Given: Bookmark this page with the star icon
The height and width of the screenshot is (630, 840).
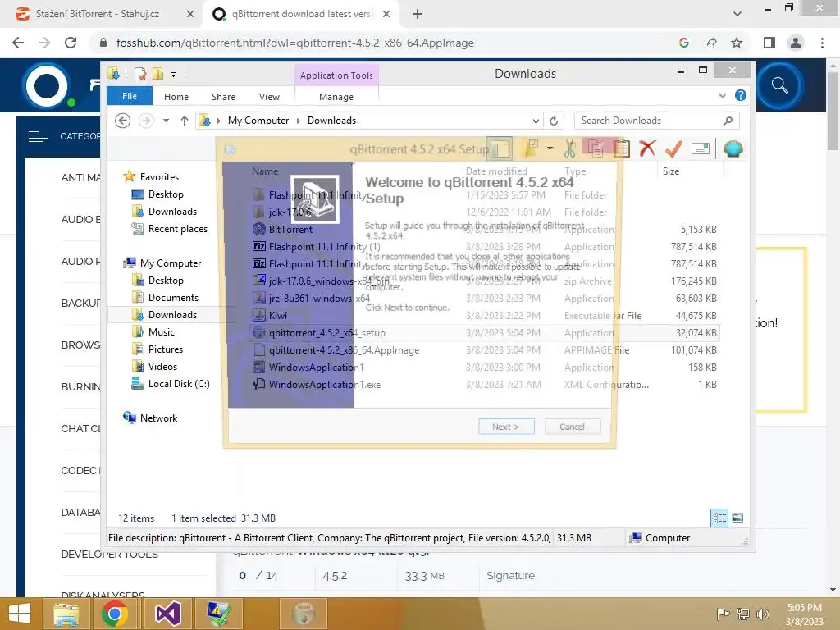Looking at the screenshot, I should (x=737, y=43).
